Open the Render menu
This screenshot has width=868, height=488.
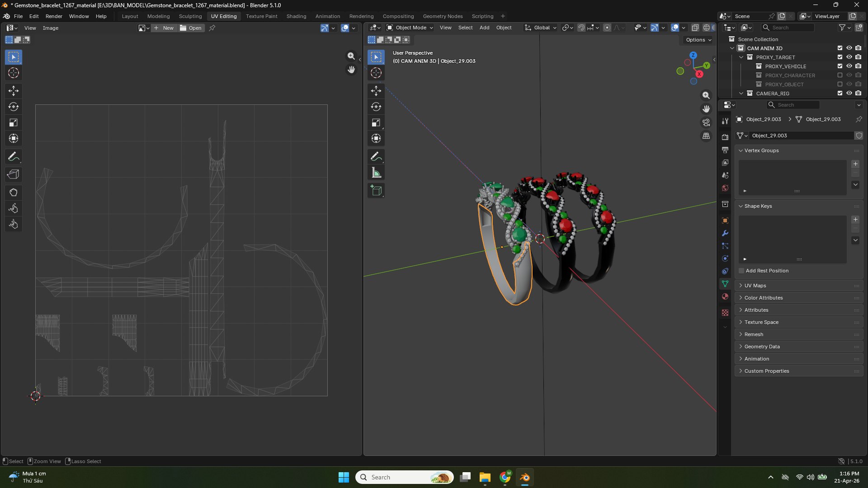click(x=54, y=16)
